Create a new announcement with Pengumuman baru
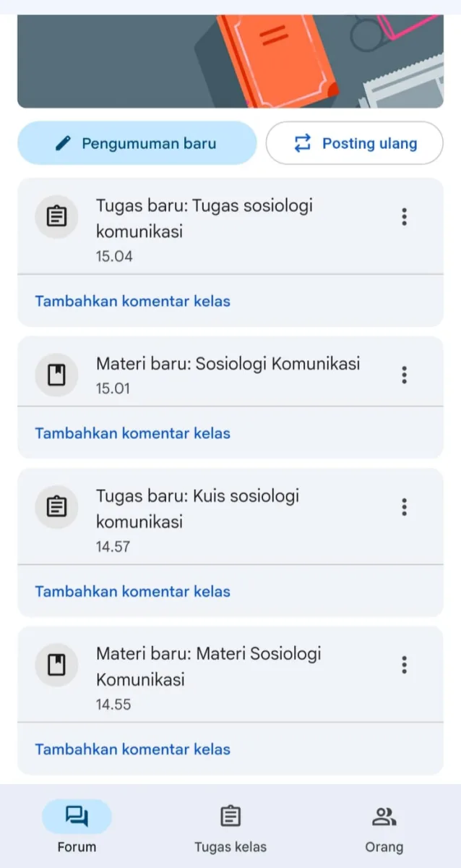Image resolution: width=461 pixels, height=868 pixels. coord(137,143)
